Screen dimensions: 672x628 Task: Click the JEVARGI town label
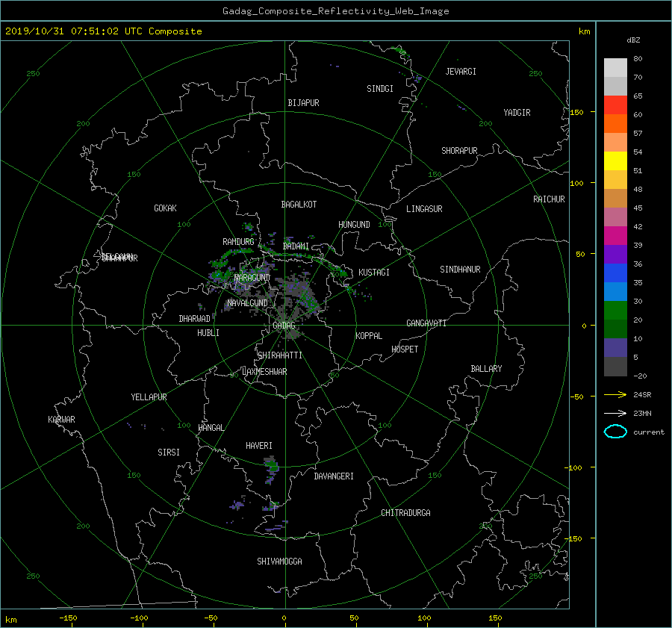coord(461,72)
